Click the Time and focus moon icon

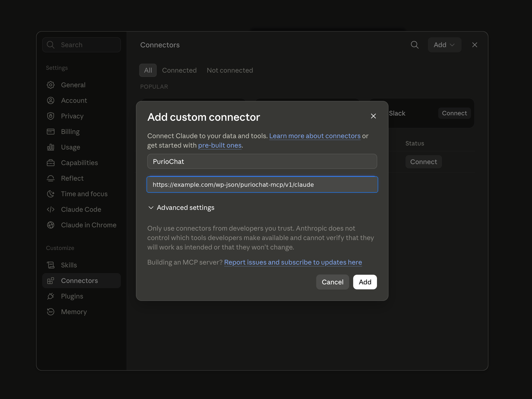(50, 194)
